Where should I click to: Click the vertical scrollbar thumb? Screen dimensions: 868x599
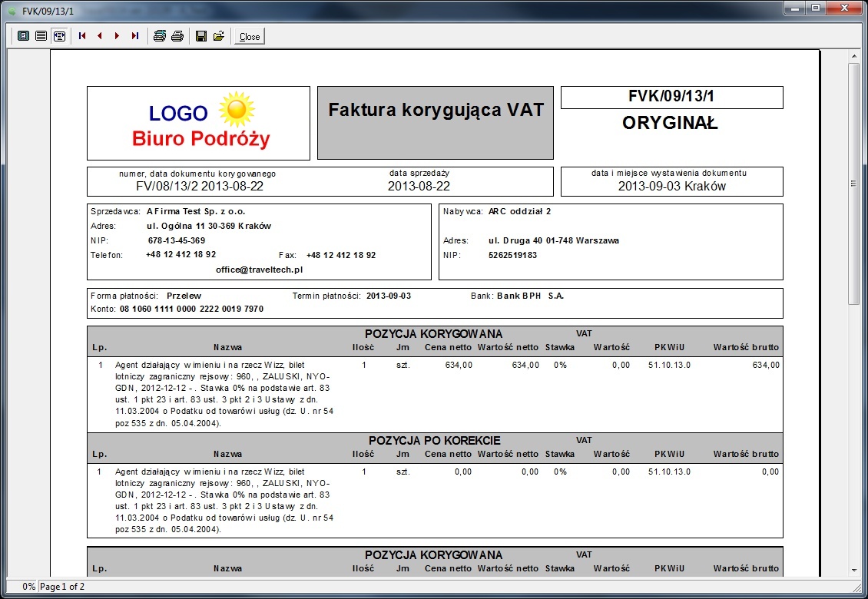point(854,184)
